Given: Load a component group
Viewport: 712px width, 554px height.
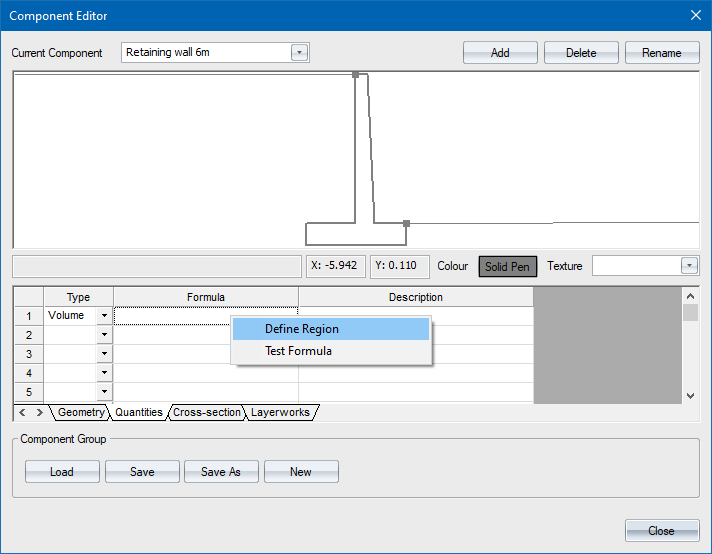Looking at the screenshot, I should (62, 472).
